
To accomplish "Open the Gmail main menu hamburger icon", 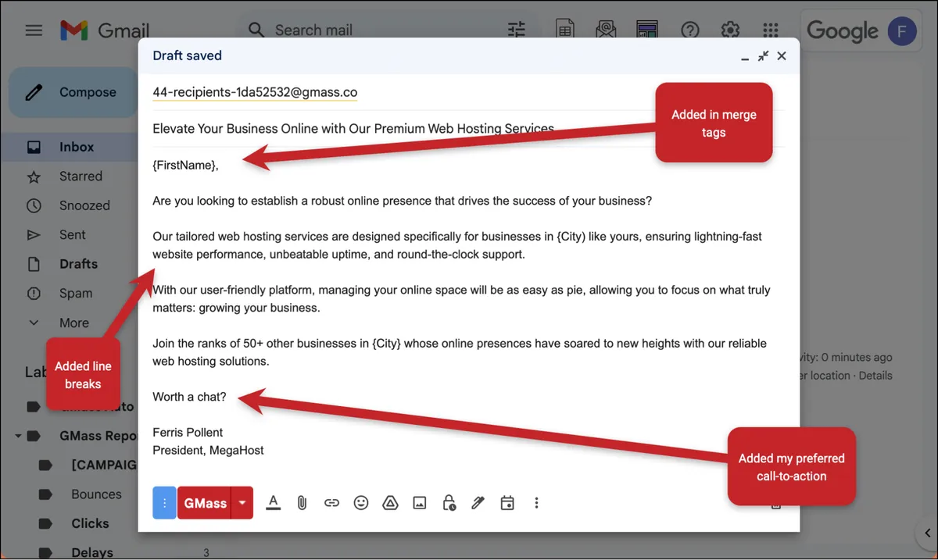I will click(34, 30).
